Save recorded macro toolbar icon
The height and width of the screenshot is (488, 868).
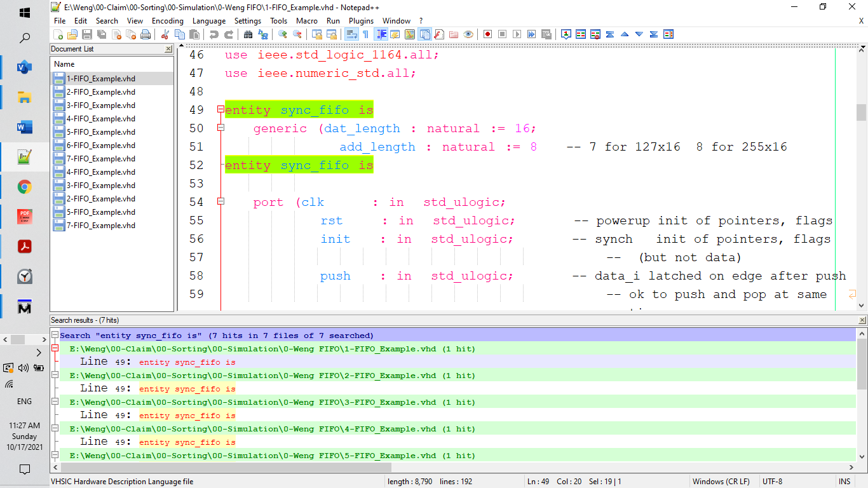tap(546, 34)
